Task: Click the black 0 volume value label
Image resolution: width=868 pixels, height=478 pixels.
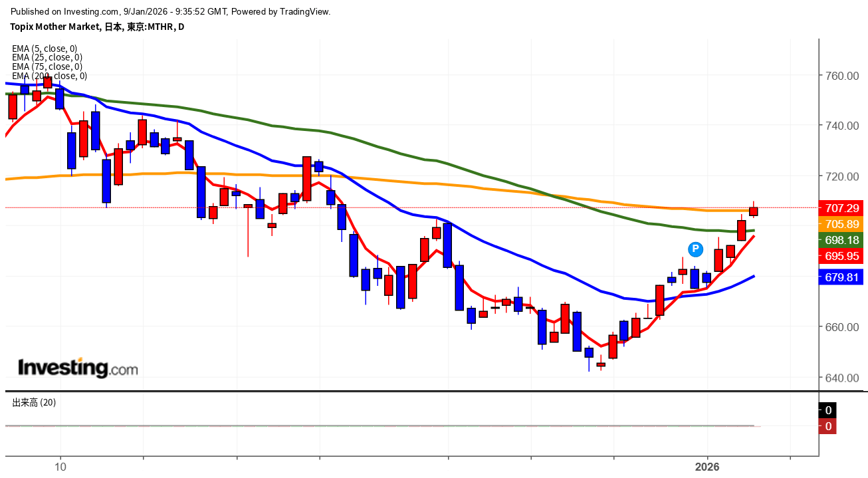Action: [x=828, y=410]
